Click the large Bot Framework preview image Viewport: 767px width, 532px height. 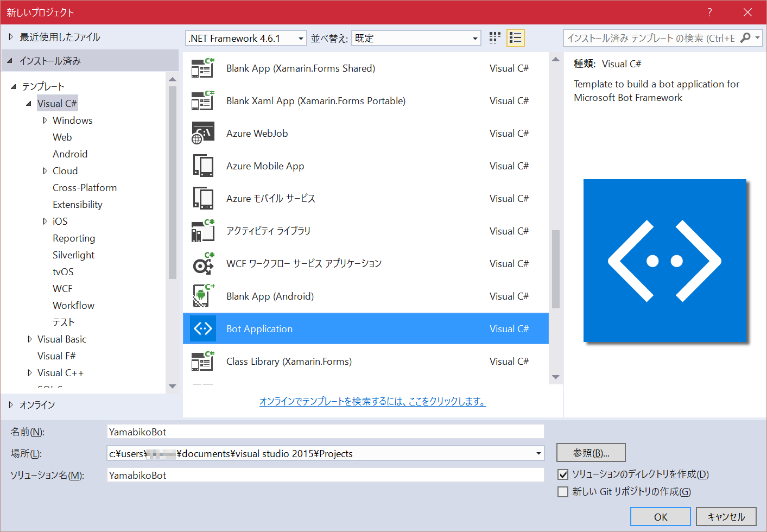coord(665,261)
